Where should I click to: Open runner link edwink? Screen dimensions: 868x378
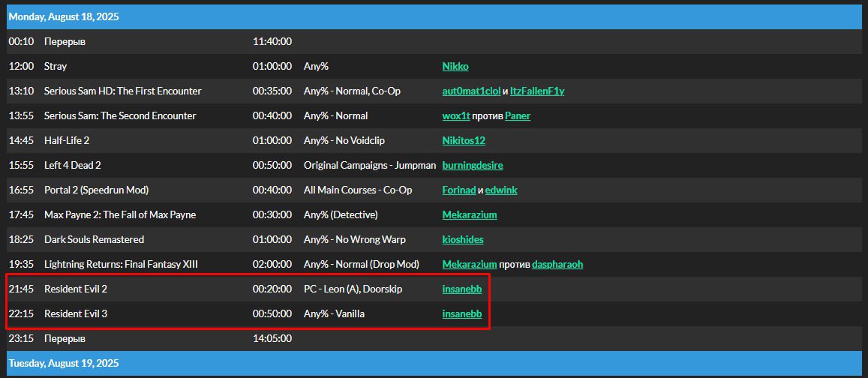(501, 190)
